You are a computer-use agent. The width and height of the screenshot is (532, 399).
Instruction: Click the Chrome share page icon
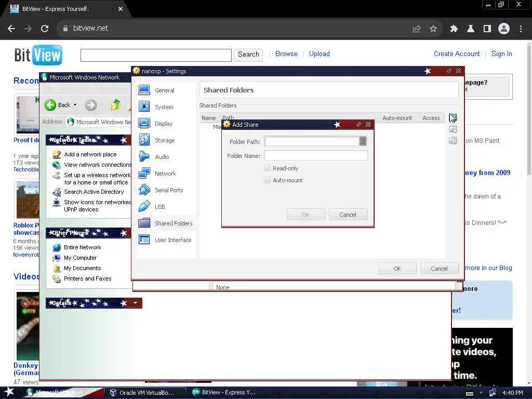(417, 29)
